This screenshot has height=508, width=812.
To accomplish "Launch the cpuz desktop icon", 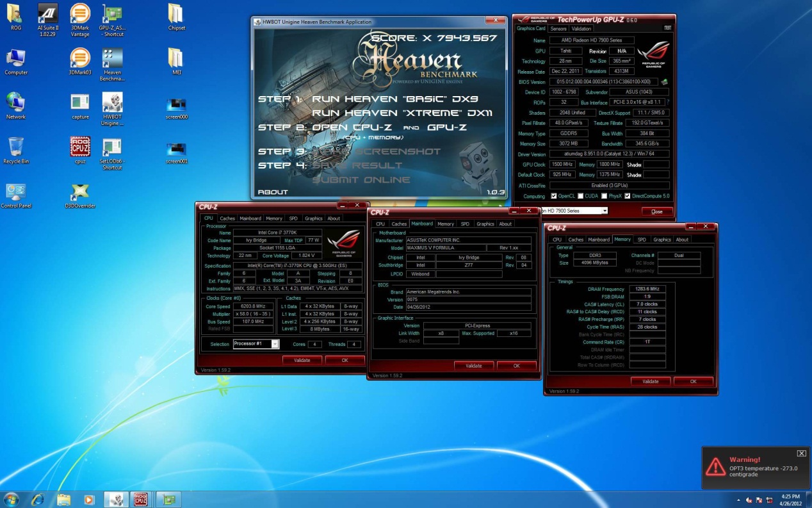I will pos(80,151).
